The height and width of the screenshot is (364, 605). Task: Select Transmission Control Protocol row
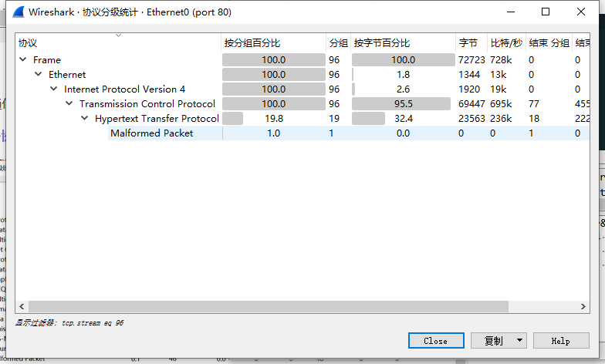click(302, 103)
